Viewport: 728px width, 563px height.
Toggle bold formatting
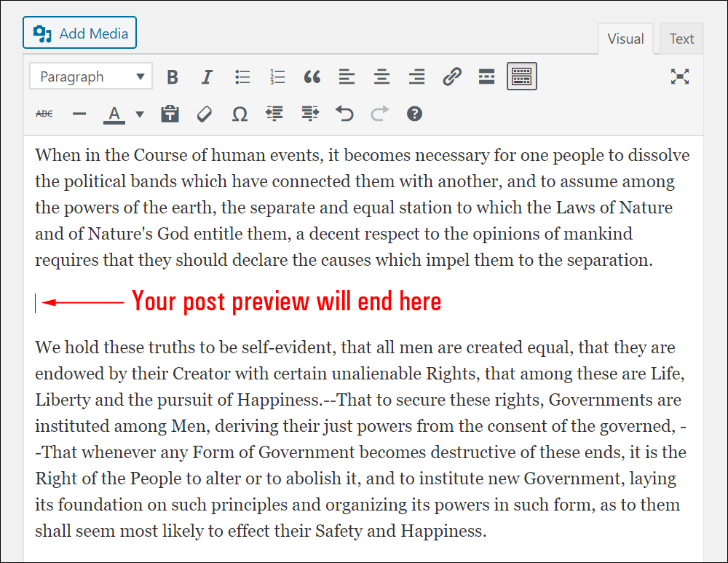pyautogui.click(x=173, y=76)
